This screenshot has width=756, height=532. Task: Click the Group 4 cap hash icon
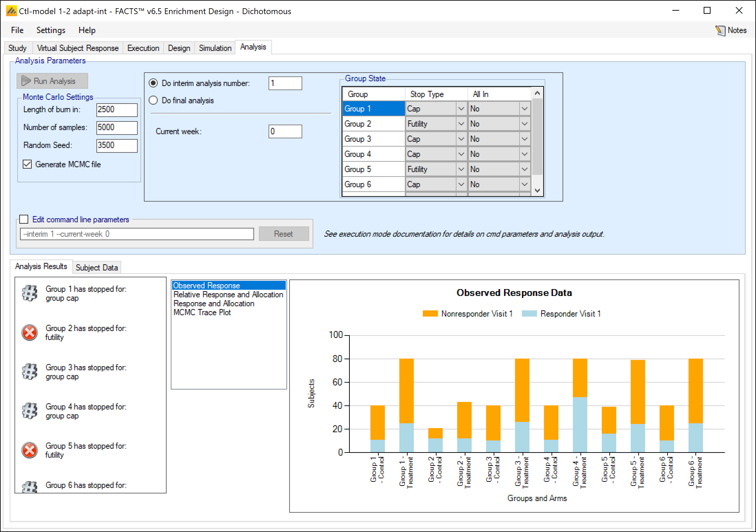[30, 411]
